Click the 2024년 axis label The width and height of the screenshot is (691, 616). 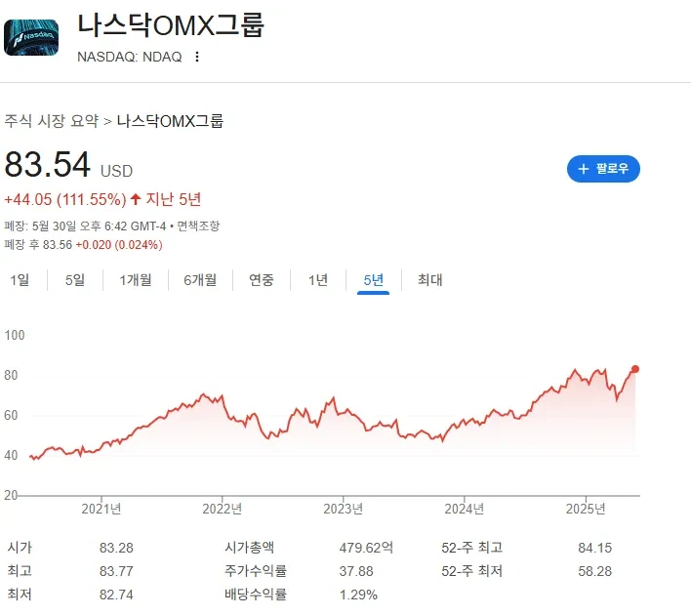pyautogui.click(x=464, y=509)
